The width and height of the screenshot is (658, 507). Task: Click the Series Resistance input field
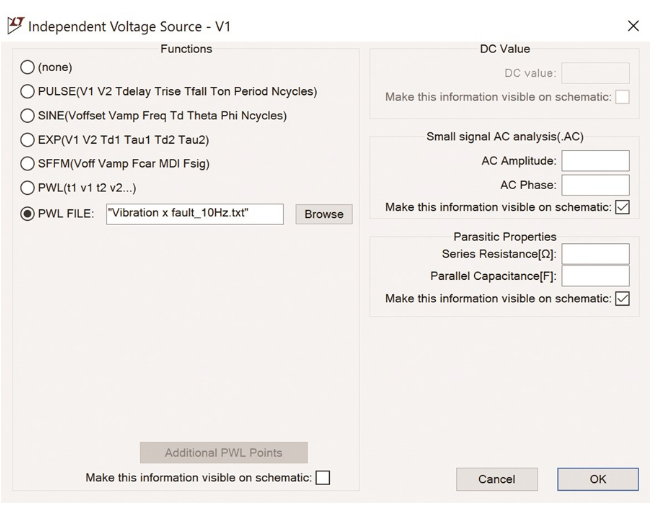595,254
